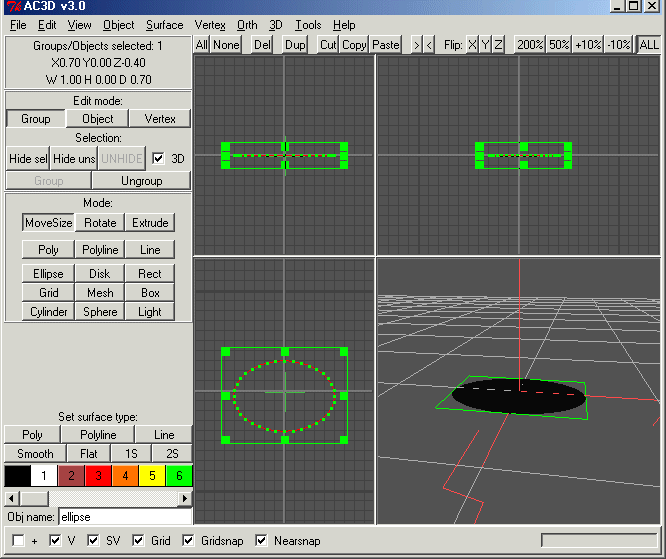Choose the Grid creation tool
The height and width of the screenshot is (559, 666).
pyautogui.click(x=48, y=293)
